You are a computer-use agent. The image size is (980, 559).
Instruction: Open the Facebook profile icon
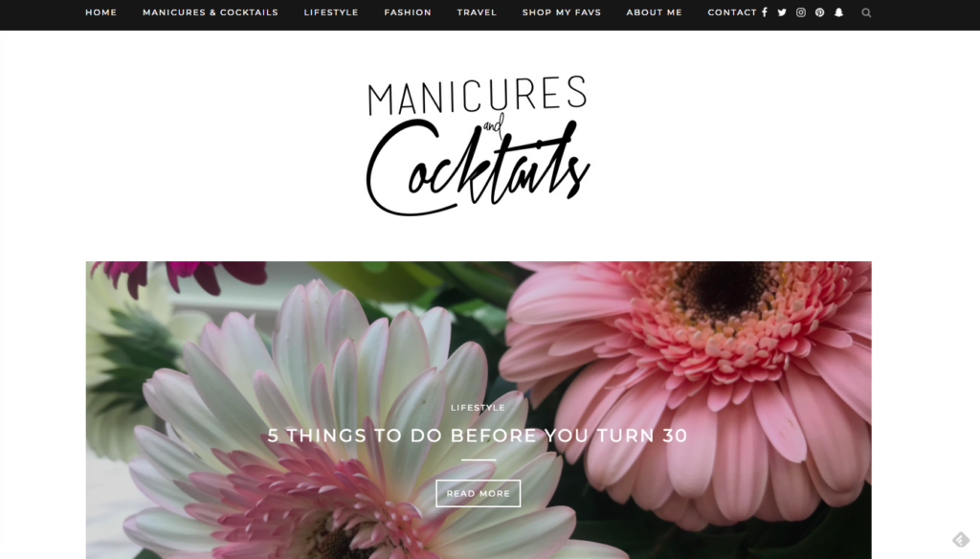pos(765,12)
